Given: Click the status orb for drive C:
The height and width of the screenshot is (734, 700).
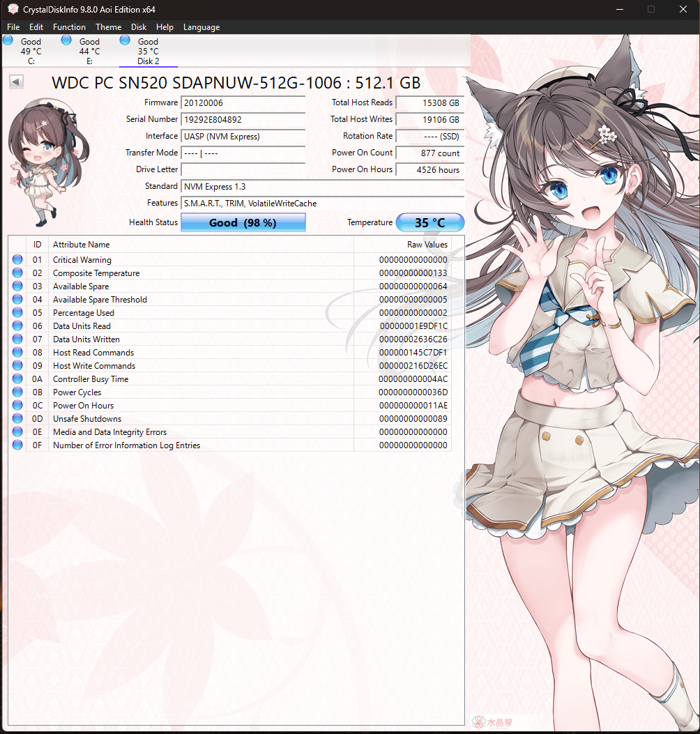Looking at the screenshot, I should pos(8,40).
